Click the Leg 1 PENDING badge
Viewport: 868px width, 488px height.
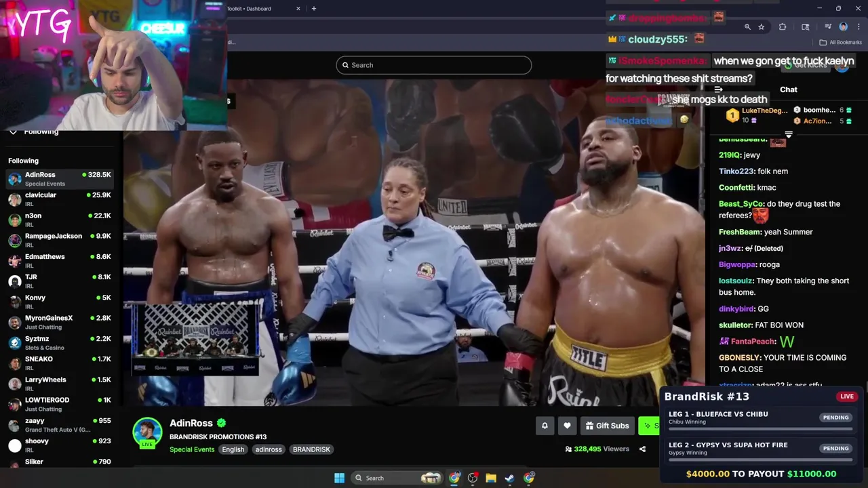pyautogui.click(x=835, y=418)
